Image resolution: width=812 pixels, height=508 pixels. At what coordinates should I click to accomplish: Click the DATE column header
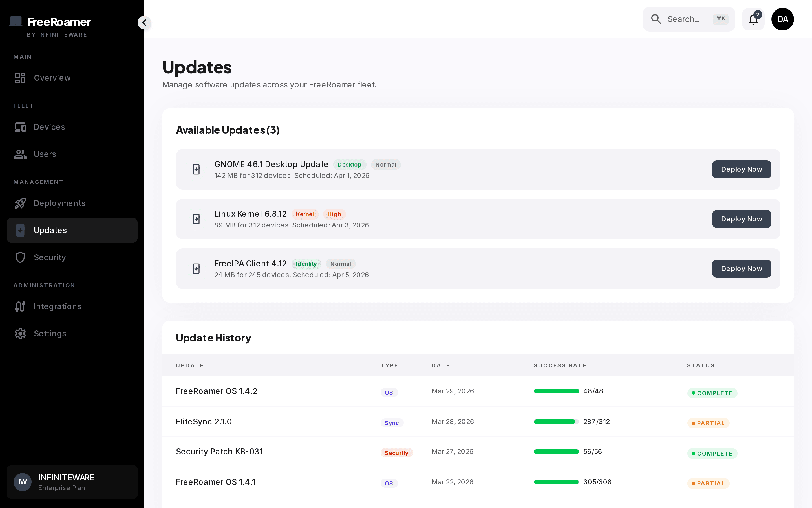click(441, 365)
